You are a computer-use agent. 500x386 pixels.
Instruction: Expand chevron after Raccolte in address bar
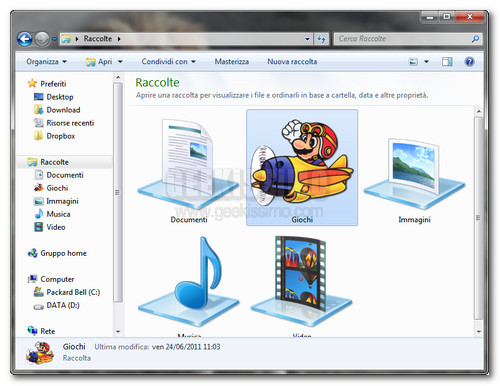[119, 39]
